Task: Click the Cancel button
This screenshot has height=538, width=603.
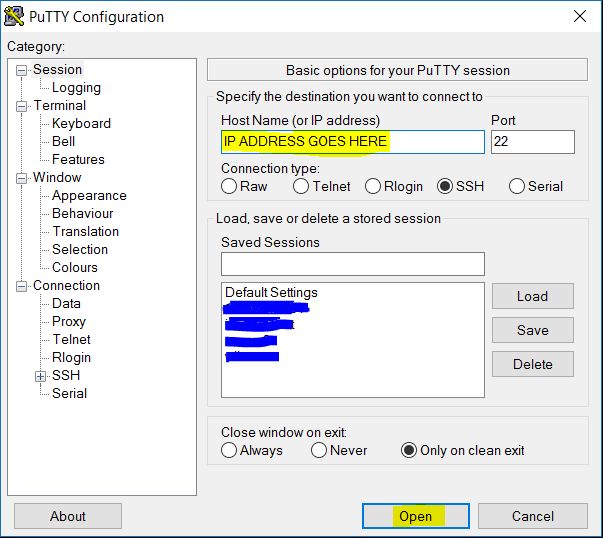Action: tap(533, 516)
